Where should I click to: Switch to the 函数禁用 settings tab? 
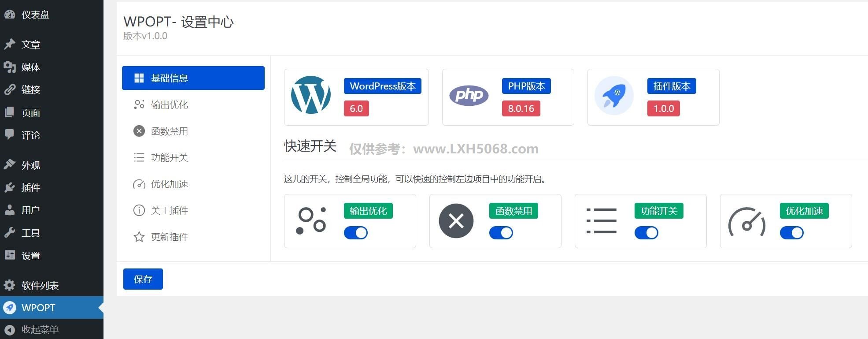[x=193, y=131]
